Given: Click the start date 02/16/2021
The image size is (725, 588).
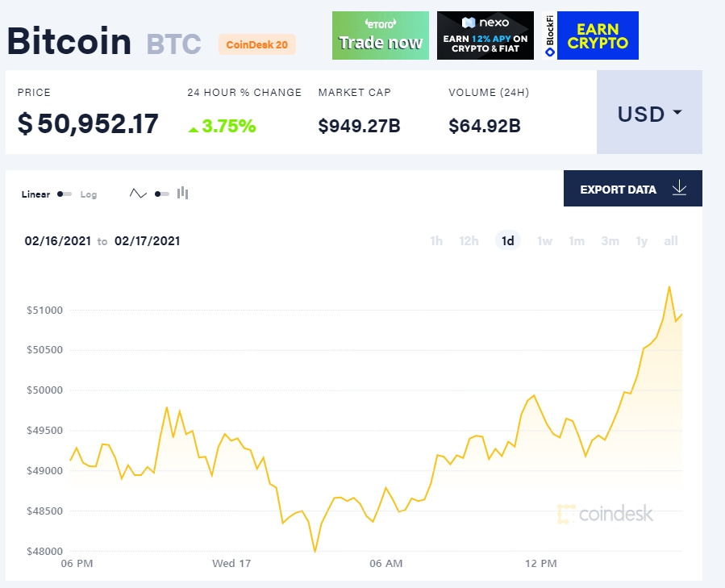Looking at the screenshot, I should [x=58, y=241].
